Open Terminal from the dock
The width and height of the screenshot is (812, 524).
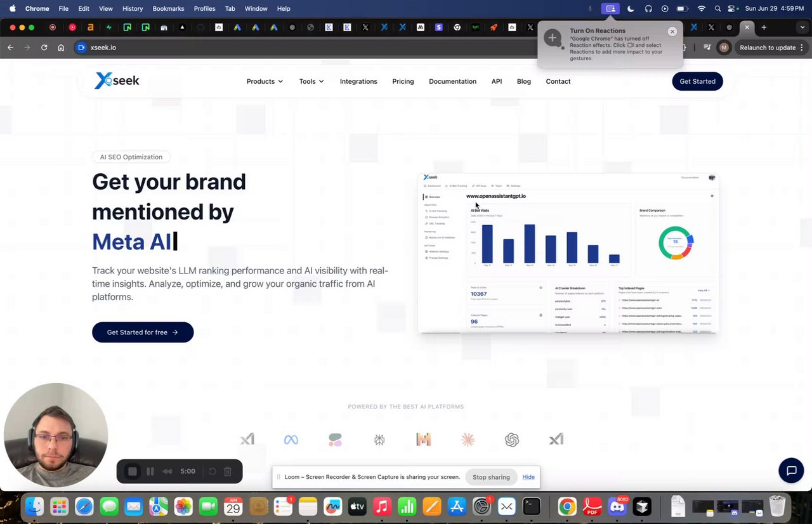click(532, 506)
